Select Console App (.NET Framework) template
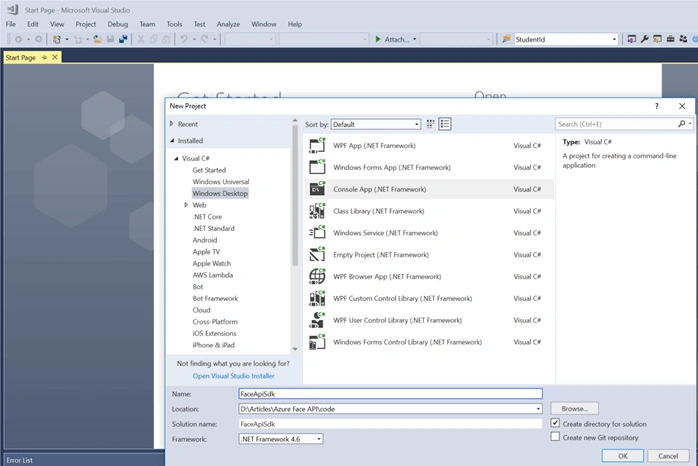This screenshot has width=698, height=466. (430, 189)
